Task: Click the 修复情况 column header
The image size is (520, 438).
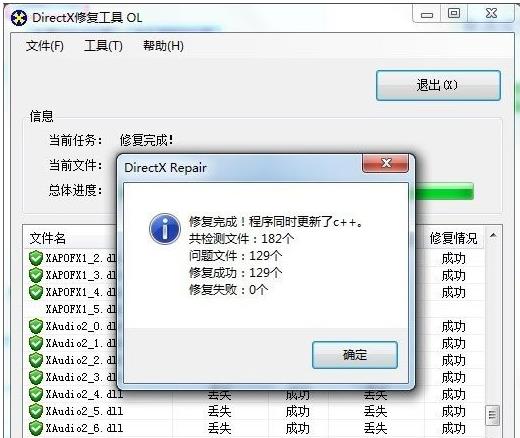Action: 453,238
